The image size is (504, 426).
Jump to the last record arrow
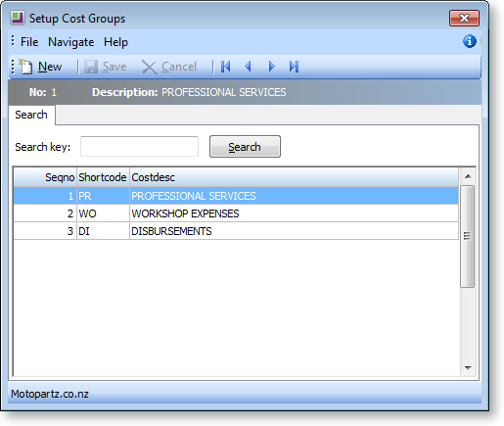click(x=294, y=67)
